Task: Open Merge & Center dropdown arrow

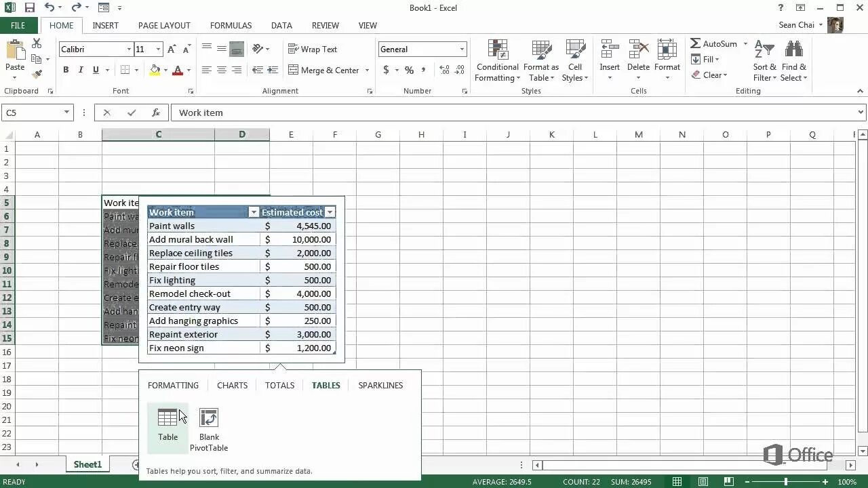Action: [367, 70]
